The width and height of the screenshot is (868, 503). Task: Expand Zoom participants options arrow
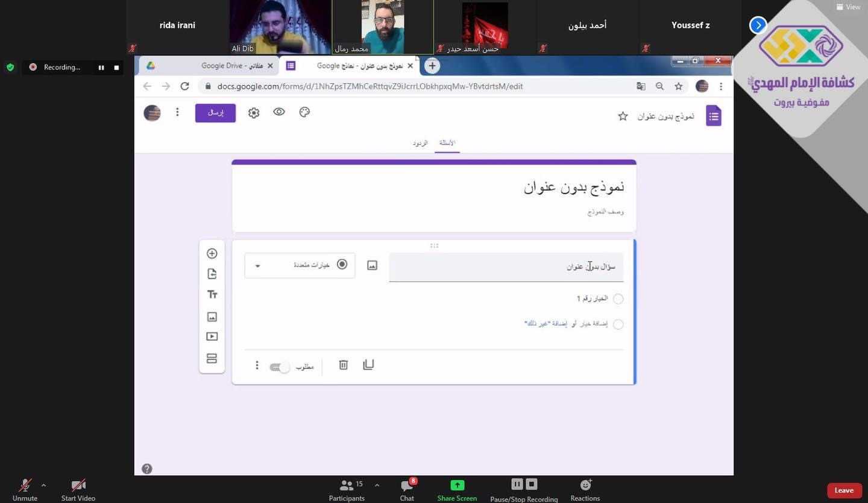(x=377, y=485)
